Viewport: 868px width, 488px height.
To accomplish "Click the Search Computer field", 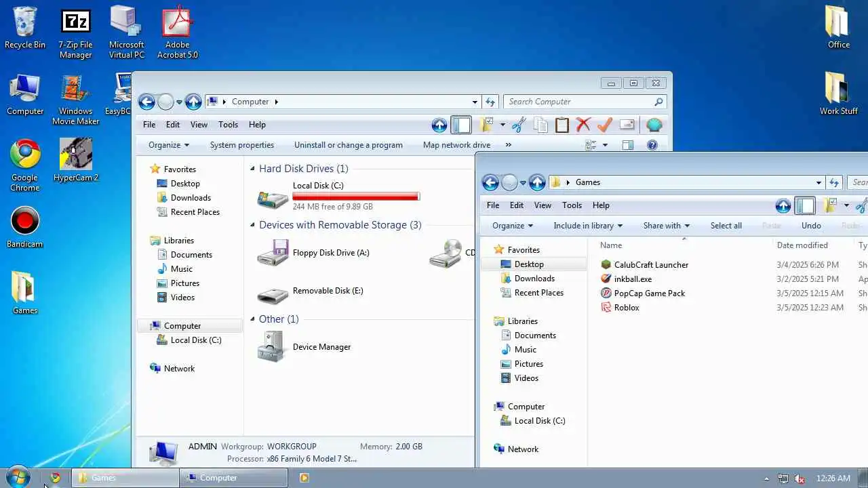I will 585,102.
